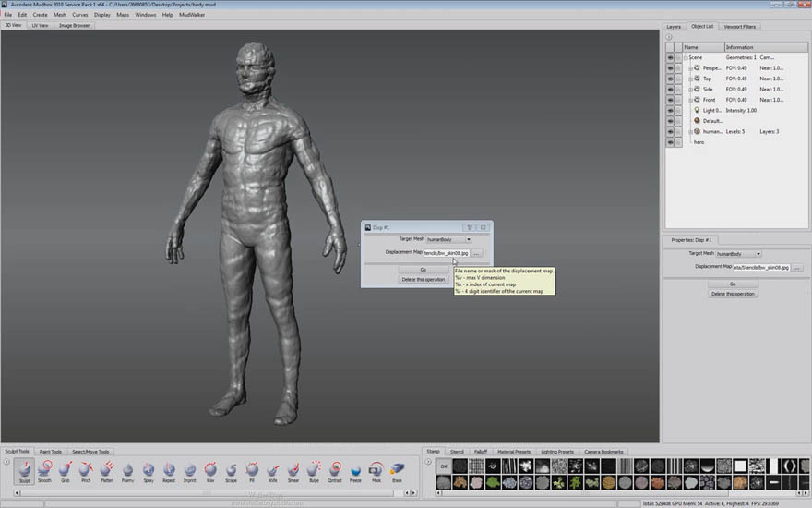This screenshot has width=812, height=508.
Task: Toggle visibility eye of Front camera
Action: coord(670,100)
